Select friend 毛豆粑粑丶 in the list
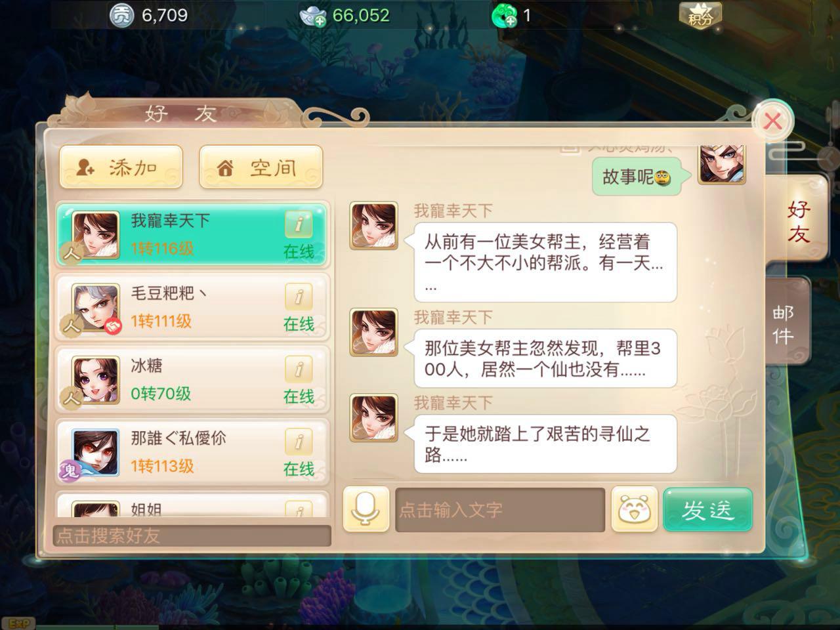 pyautogui.click(x=192, y=307)
